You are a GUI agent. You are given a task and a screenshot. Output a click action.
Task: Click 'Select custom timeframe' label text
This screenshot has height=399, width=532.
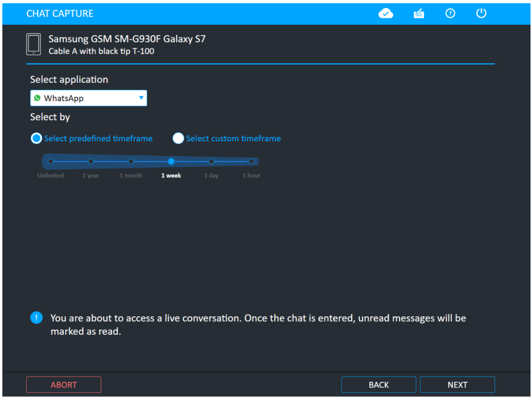233,138
